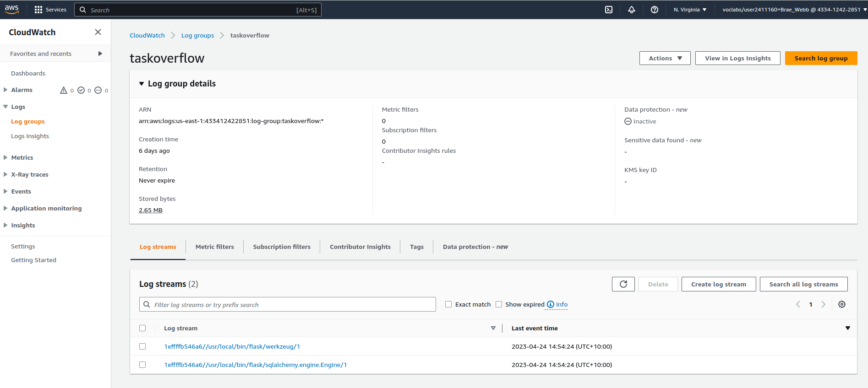Open the N. Virginia region dropdown
Image resolution: width=868 pixels, height=388 pixels.
pyautogui.click(x=690, y=10)
